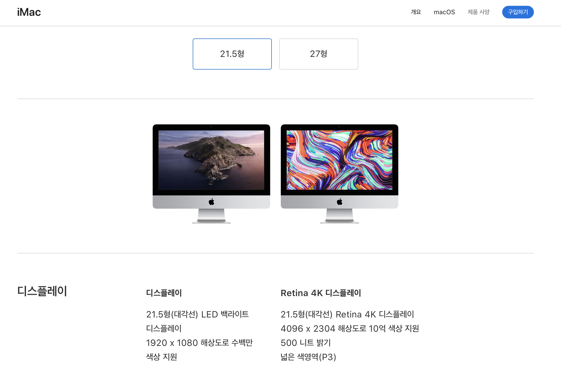
Task: Click stand of the right iMac
Action: point(340,216)
